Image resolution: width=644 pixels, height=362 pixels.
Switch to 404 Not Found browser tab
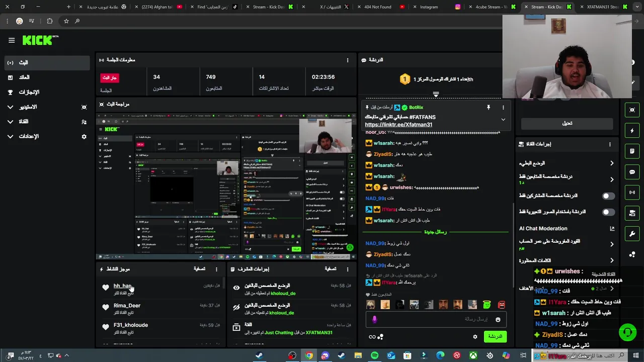point(380,7)
